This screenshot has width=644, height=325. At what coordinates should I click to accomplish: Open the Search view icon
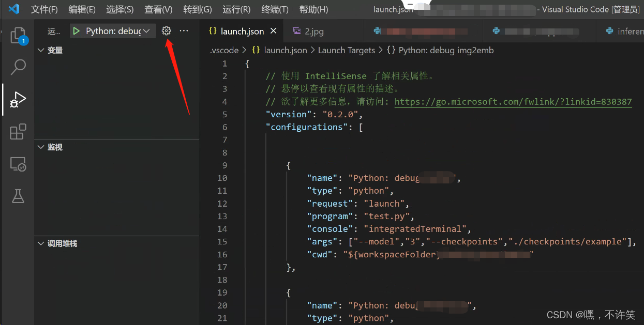(x=18, y=67)
